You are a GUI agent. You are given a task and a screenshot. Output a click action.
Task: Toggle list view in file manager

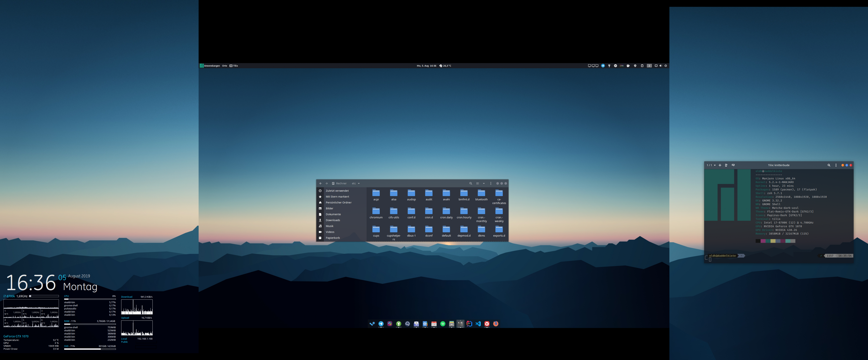click(477, 184)
